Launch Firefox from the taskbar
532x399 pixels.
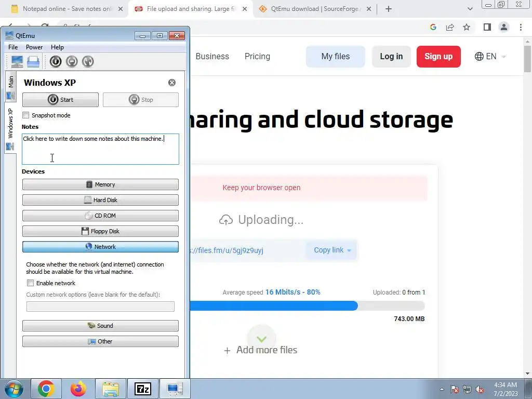click(x=78, y=389)
